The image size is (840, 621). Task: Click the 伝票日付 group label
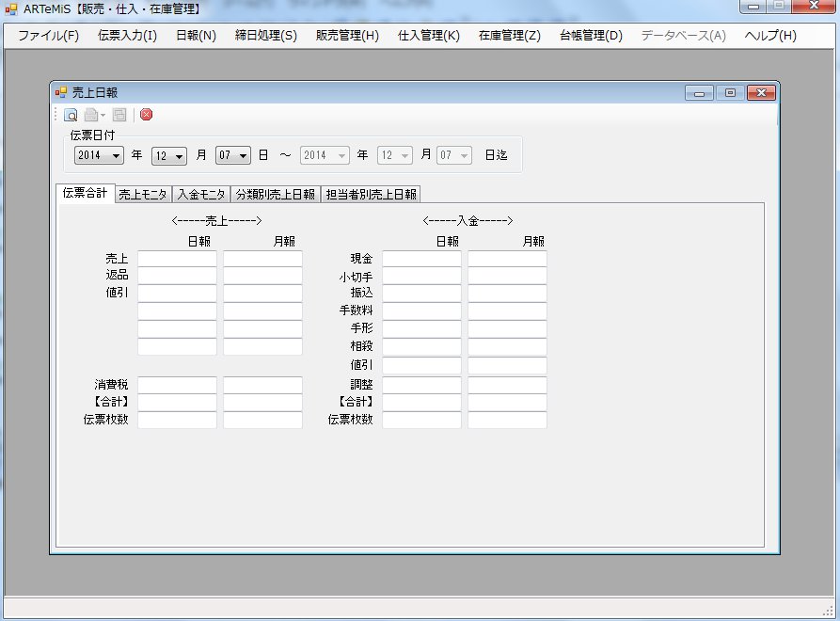coord(92,135)
